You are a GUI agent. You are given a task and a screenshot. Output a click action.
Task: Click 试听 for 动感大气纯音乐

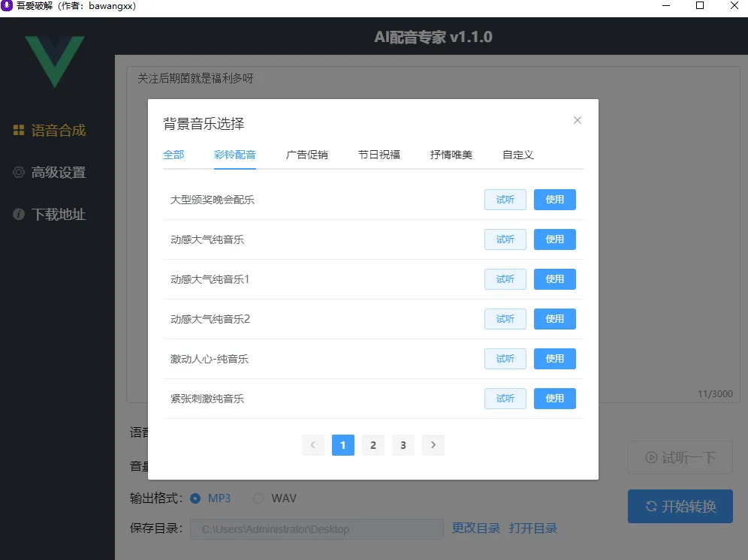pos(505,239)
